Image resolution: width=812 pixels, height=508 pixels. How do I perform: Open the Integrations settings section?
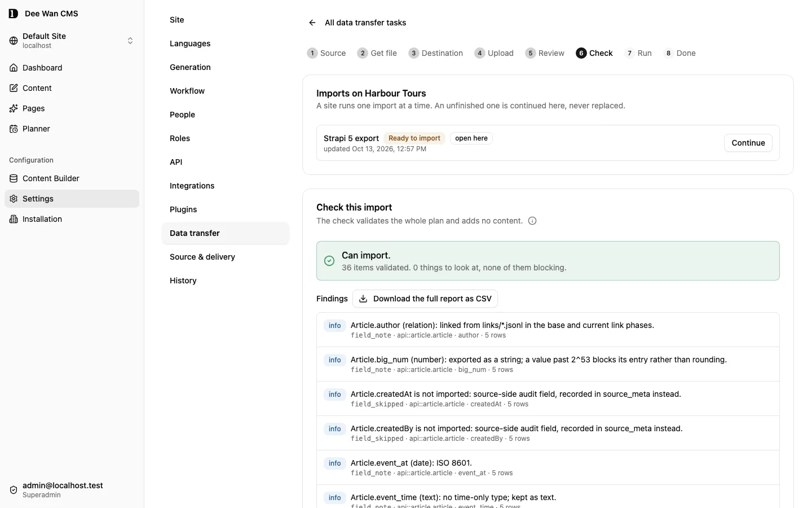(226, 186)
